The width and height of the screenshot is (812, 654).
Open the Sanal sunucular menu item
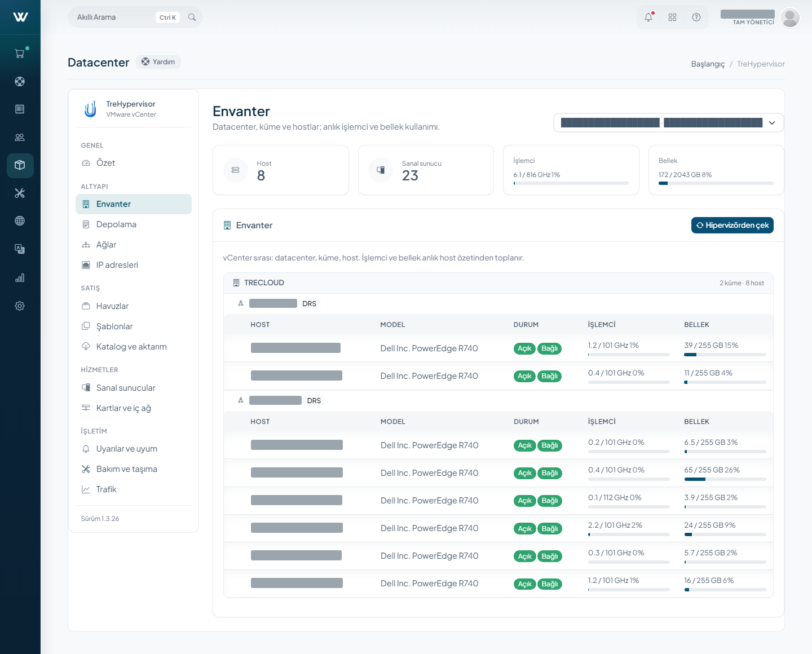pyautogui.click(x=134, y=388)
